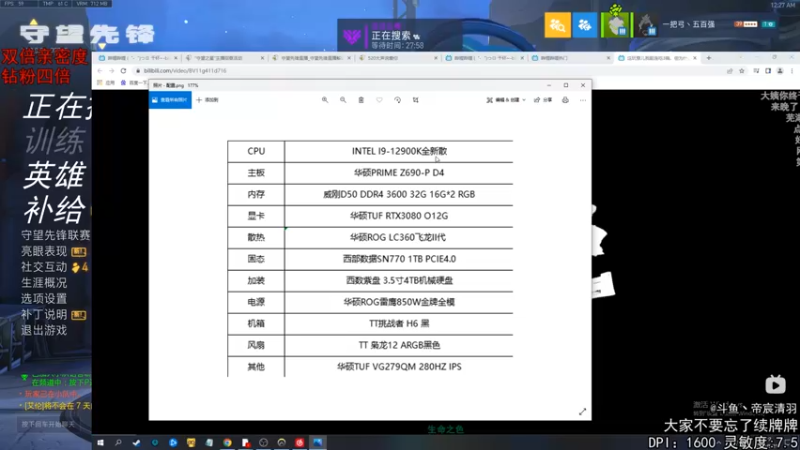Click the blue icon at the game top bar
Viewport: 800px width, 450px height.
[585, 24]
